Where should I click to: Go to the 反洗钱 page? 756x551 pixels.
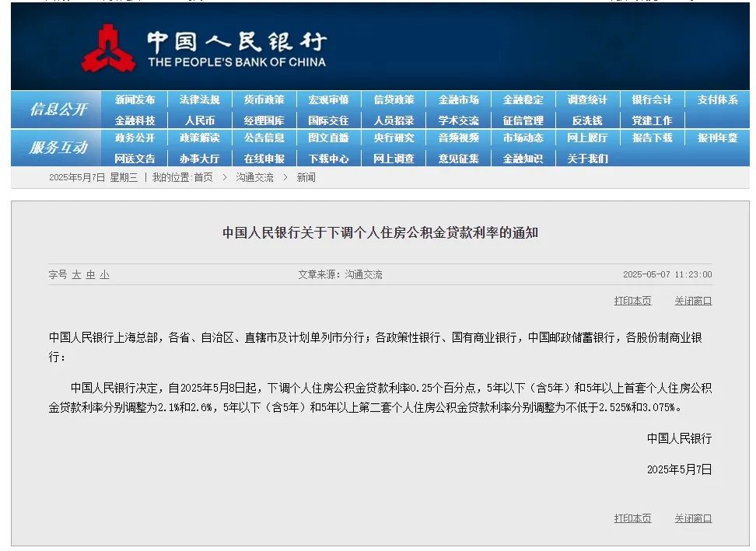tap(587, 121)
